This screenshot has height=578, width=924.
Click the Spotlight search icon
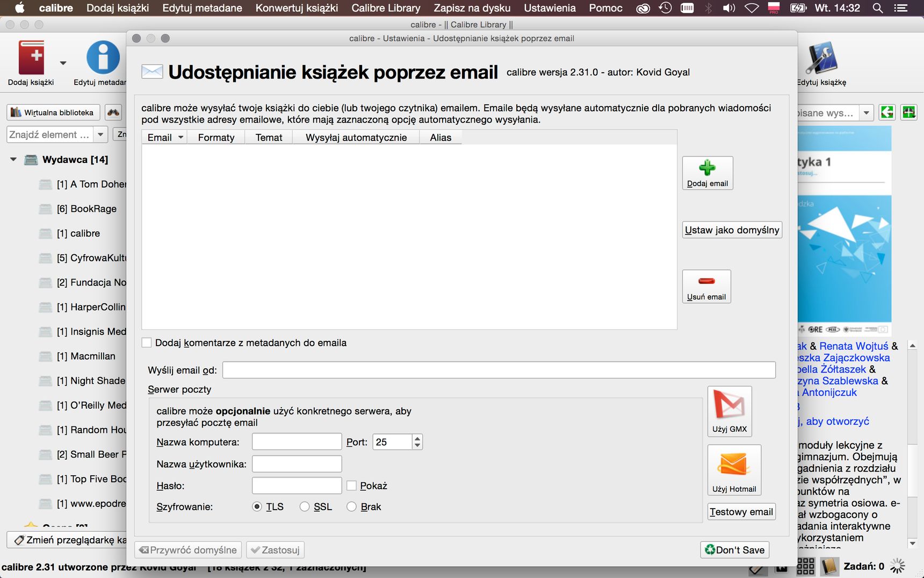coord(878,8)
